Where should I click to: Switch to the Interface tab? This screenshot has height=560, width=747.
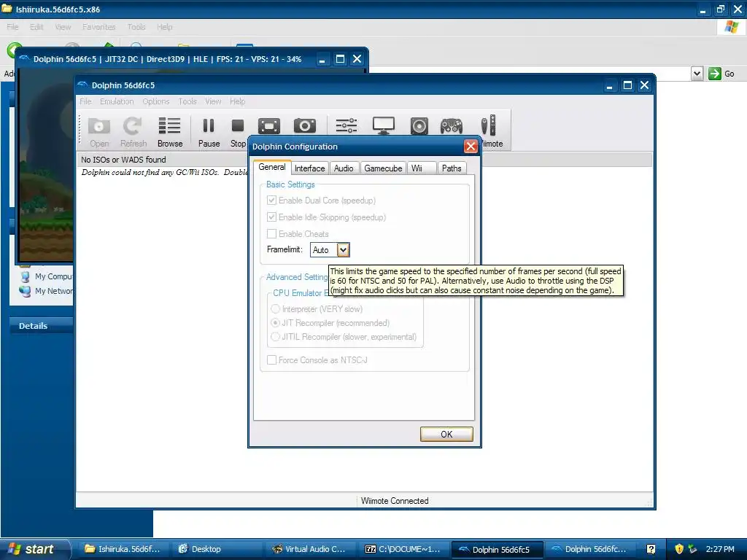pos(309,168)
